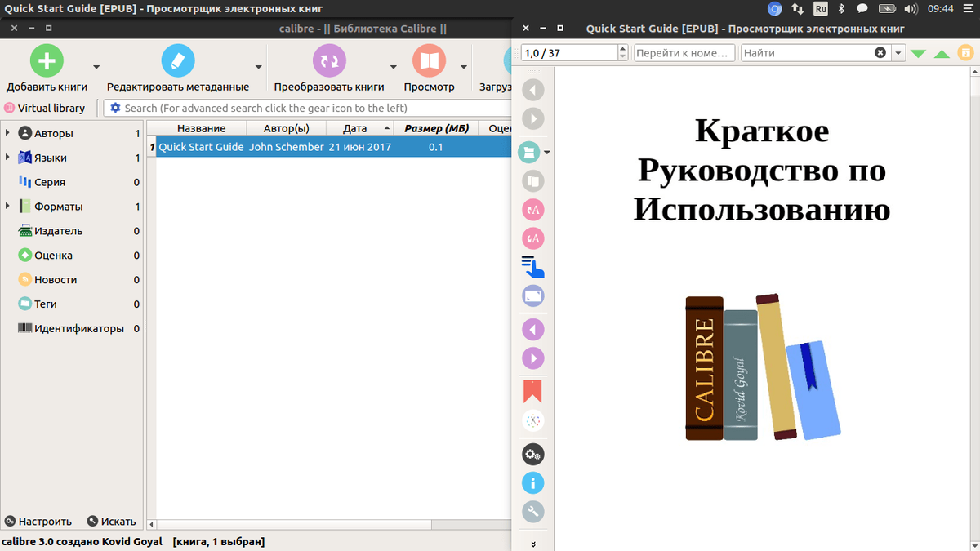The image size is (980, 551).
Task: Increase font size in the viewer
Action: [x=533, y=210]
